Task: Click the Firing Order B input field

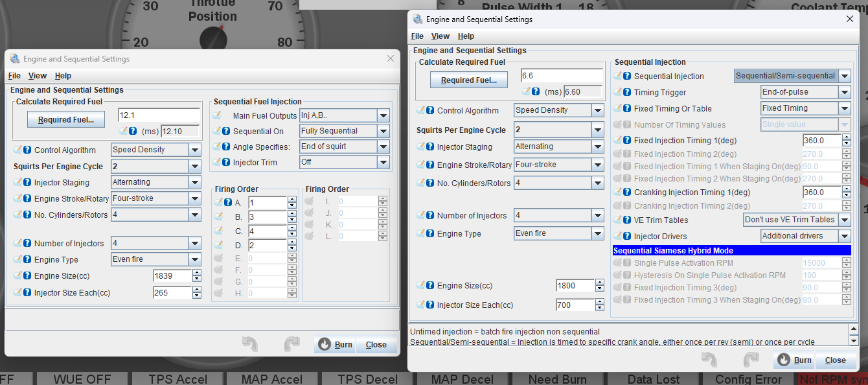Action: point(267,217)
